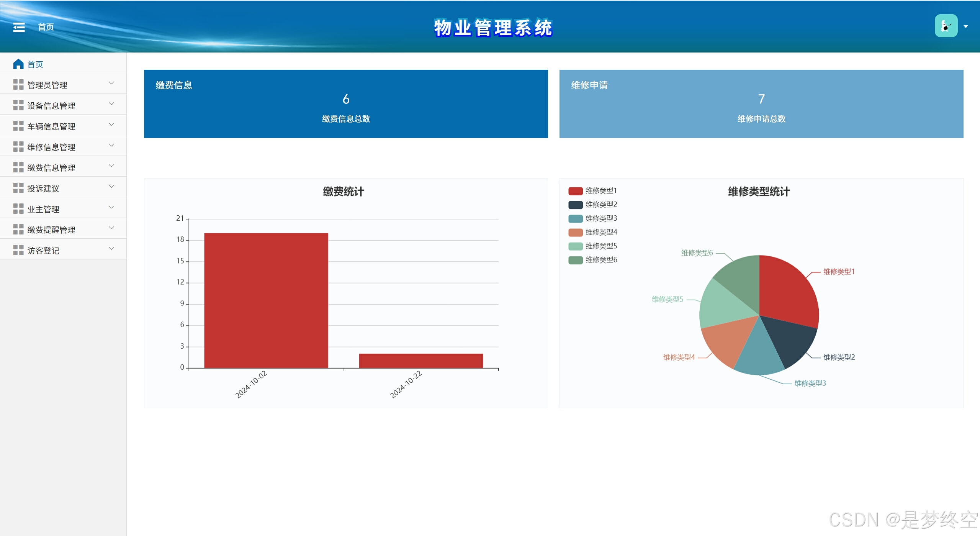Image resolution: width=980 pixels, height=536 pixels.
Task: Open dropdown arrow next to avatar
Action: tap(966, 27)
